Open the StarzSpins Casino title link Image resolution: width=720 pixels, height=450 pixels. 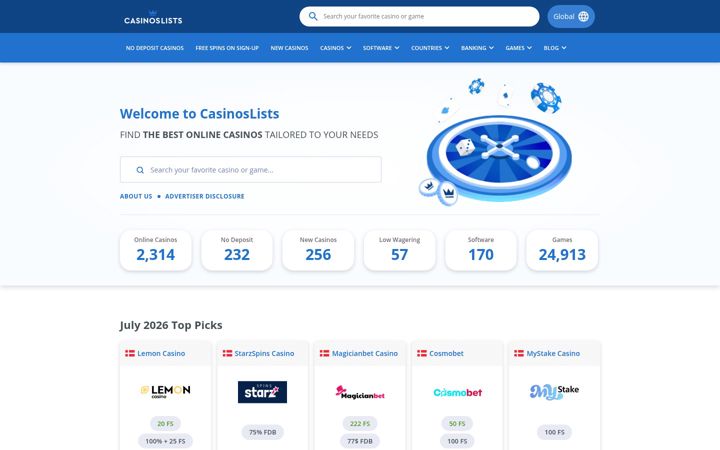coord(264,353)
